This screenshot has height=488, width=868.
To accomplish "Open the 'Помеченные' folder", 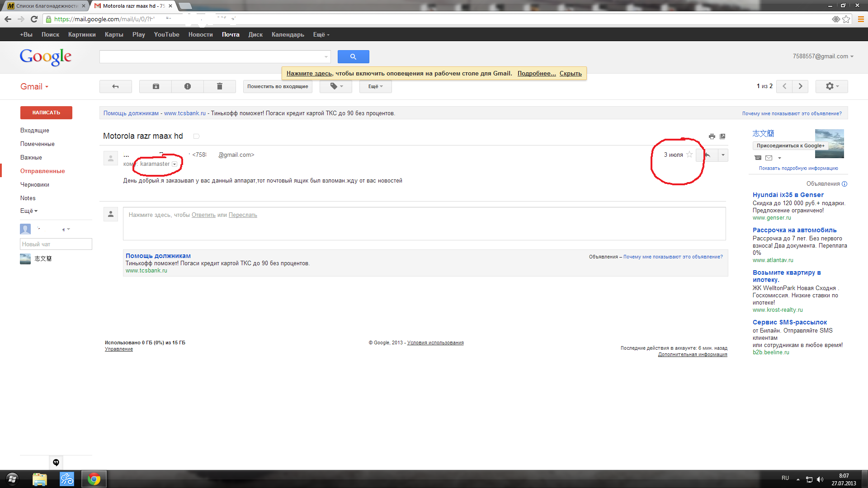I will [x=38, y=144].
